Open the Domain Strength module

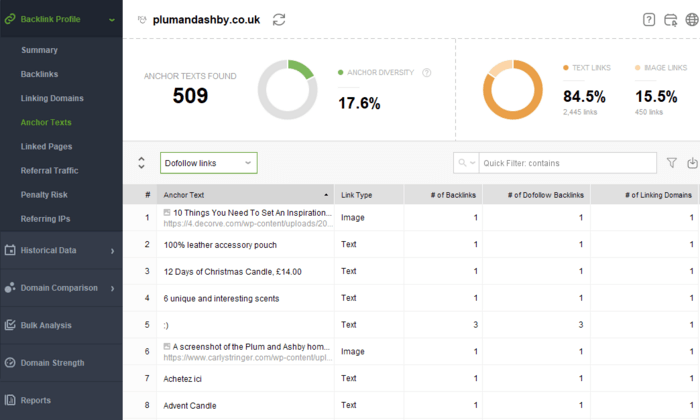click(61, 363)
